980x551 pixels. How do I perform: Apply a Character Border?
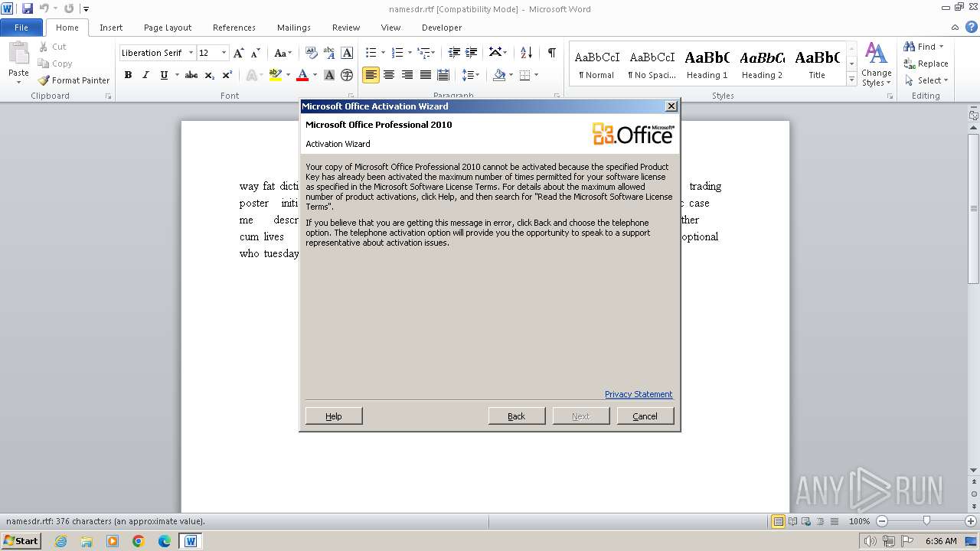(347, 53)
